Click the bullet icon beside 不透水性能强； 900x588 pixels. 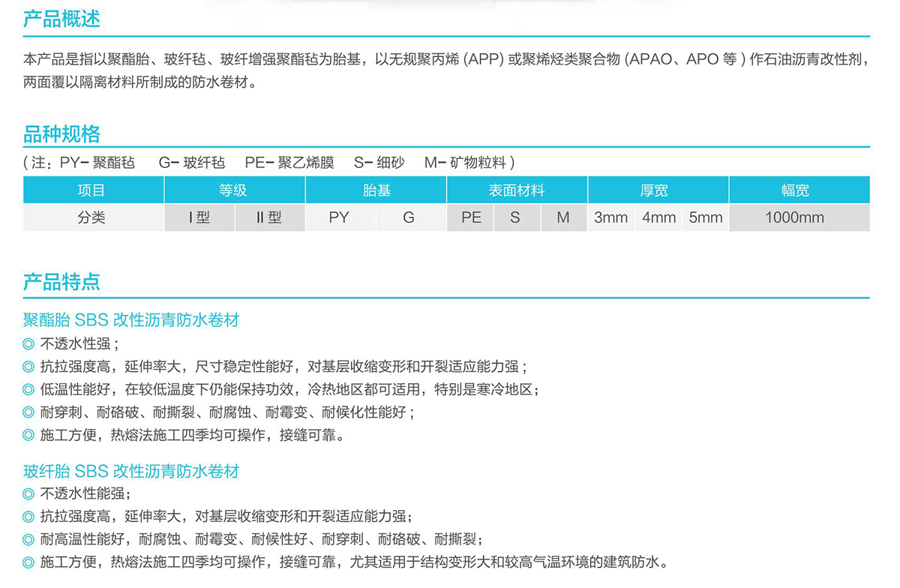click(x=28, y=493)
